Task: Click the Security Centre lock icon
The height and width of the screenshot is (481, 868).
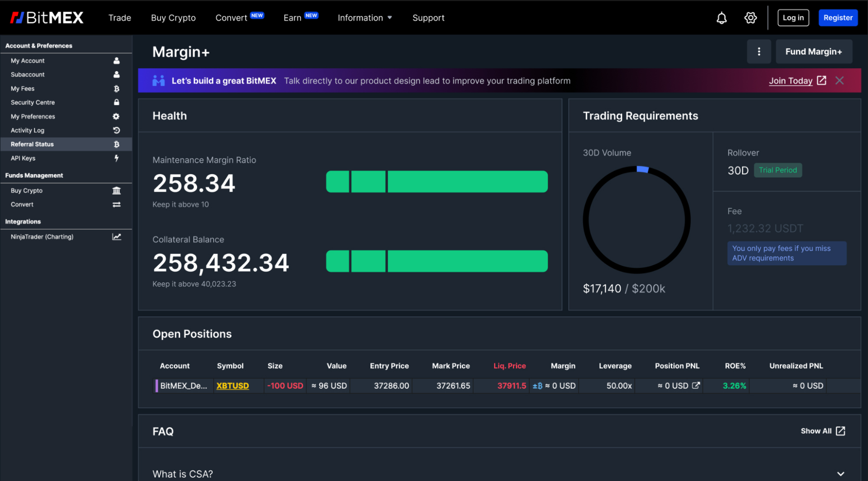Action: 116,102
